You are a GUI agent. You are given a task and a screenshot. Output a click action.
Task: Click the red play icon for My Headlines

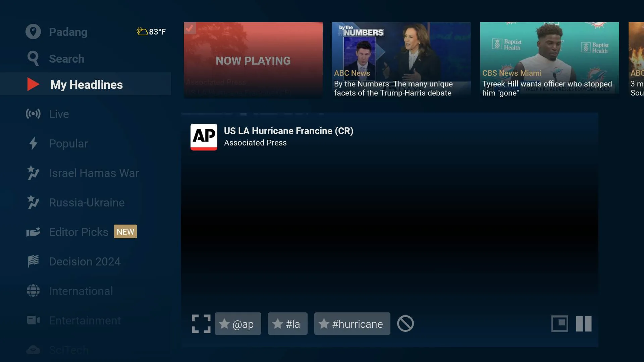(x=33, y=84)
